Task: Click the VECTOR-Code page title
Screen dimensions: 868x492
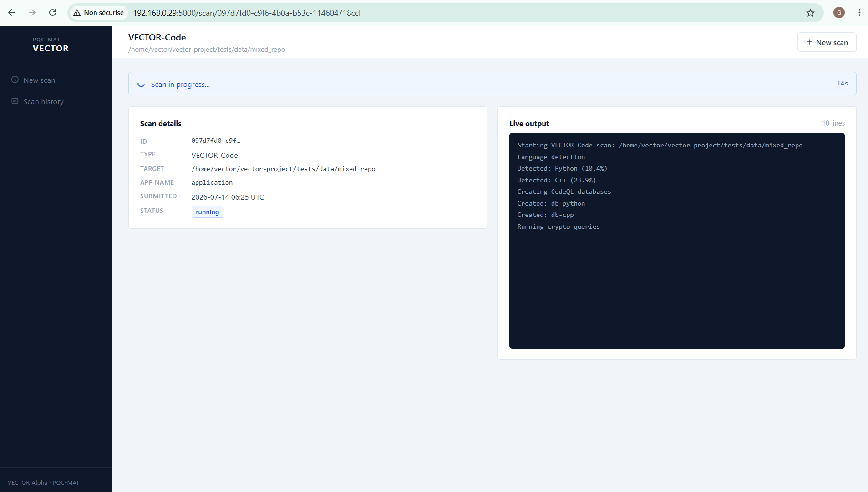Action: (157, 37)
